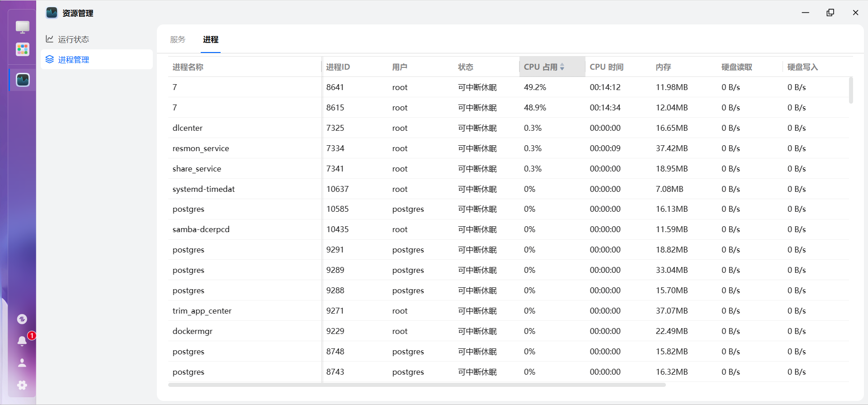Click the 7.08MB memory value
868x405 pixels.
click(x=670, y=189)
